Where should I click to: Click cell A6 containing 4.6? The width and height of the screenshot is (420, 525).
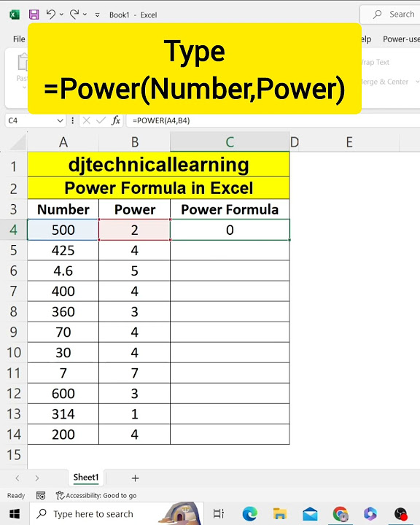tap(63, 271)
